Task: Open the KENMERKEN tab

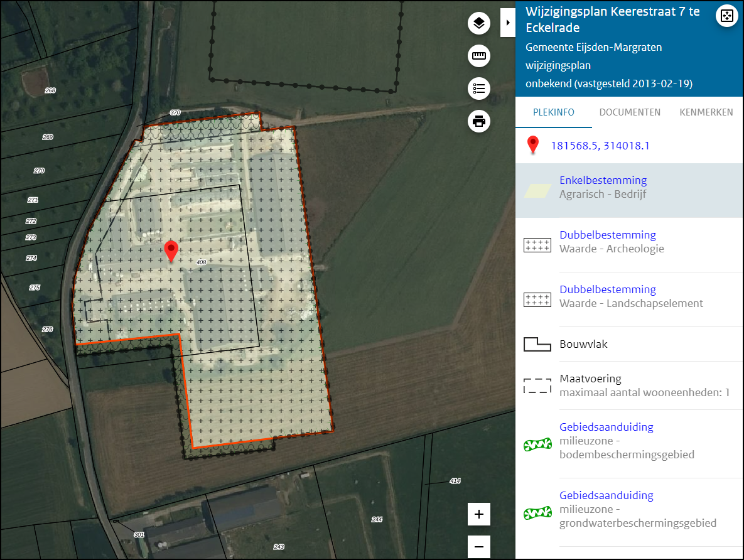Action: pos(706,112)
